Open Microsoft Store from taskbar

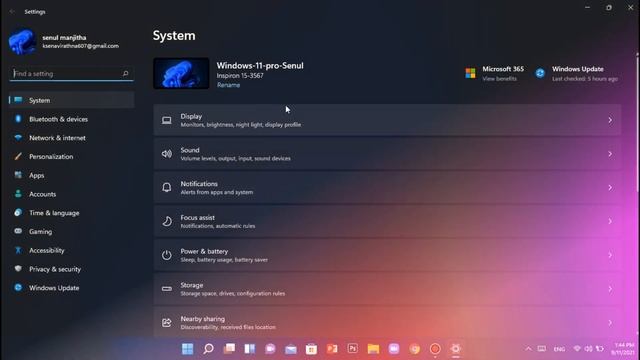tap(311, 349)
